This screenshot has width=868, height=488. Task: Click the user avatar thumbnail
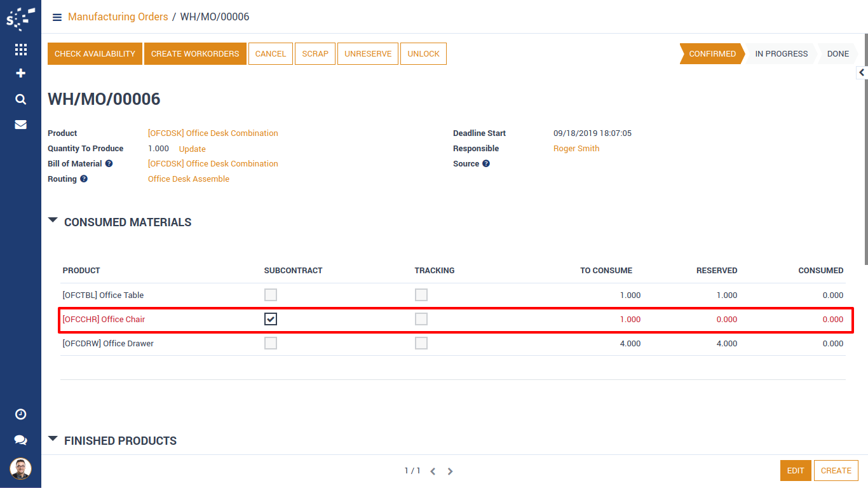(x=20, y=469)
